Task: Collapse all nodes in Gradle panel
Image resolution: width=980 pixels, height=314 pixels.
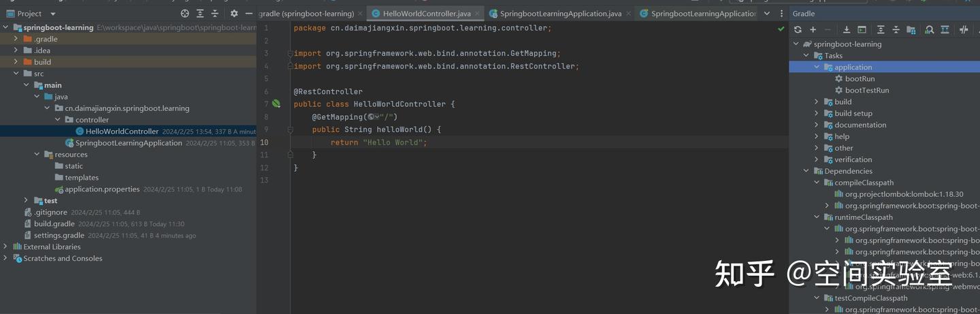Action: click(x=896, y=30)
